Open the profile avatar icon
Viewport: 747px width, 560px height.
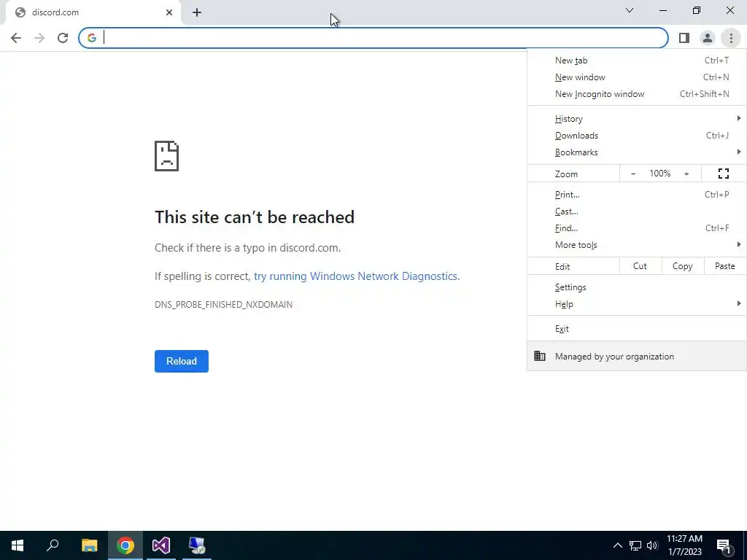(x=708, y=38)
